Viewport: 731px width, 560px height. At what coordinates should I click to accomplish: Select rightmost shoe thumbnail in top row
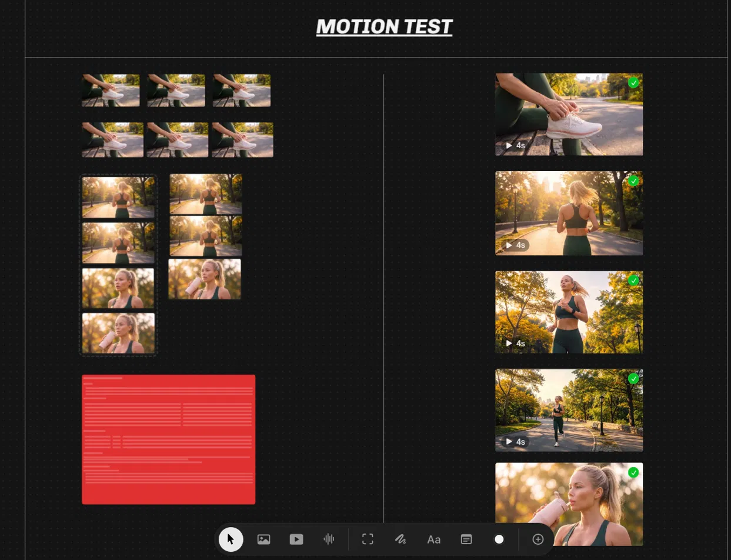[x=241, y=90]
